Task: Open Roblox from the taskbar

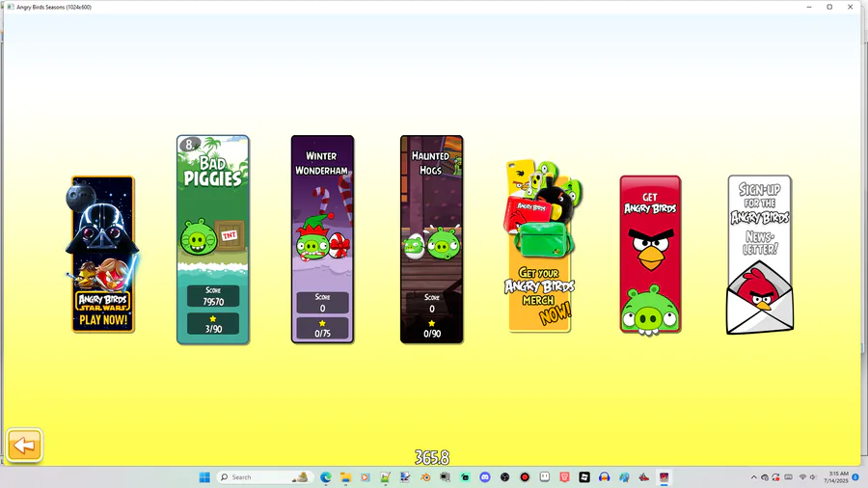Action: coord(584,477)
